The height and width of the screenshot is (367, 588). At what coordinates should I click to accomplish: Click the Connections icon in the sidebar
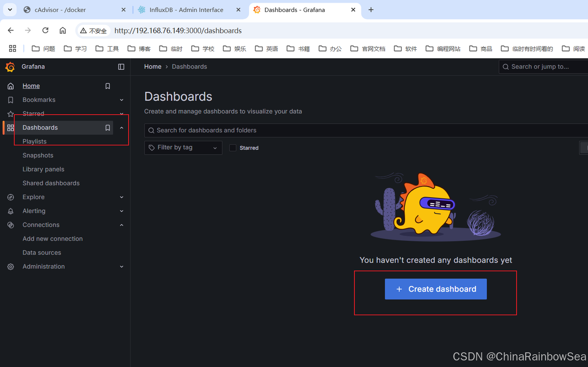(10, 225)
